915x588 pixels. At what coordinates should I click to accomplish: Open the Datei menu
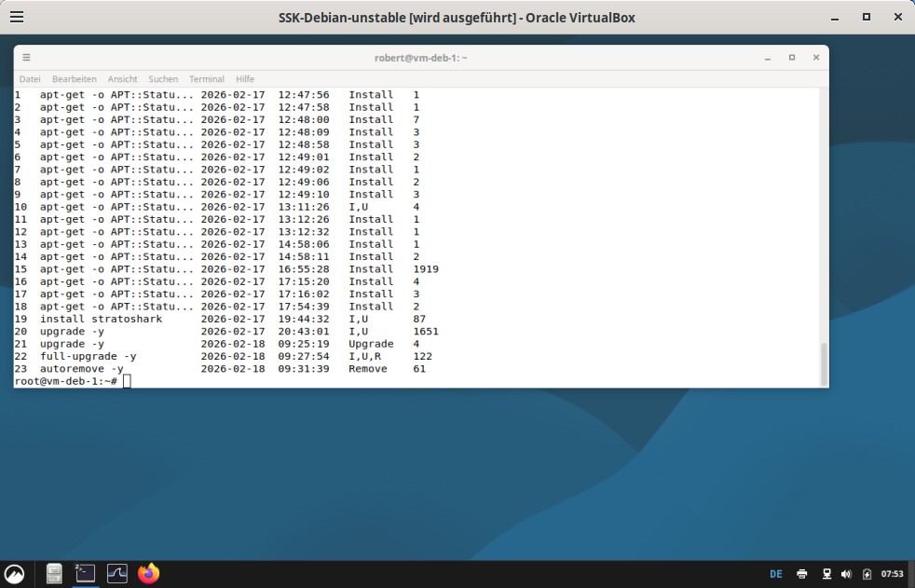pyautogui.click(x=30, y=79)
